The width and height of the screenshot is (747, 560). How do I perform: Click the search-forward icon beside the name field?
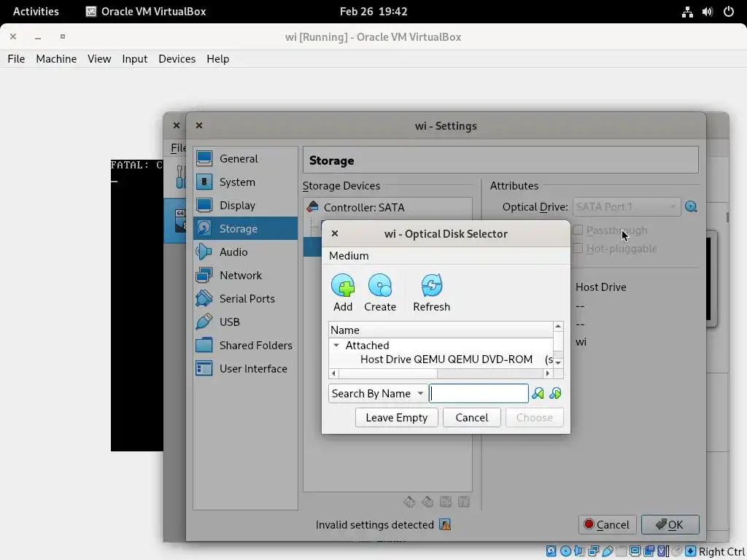point(538,393)
